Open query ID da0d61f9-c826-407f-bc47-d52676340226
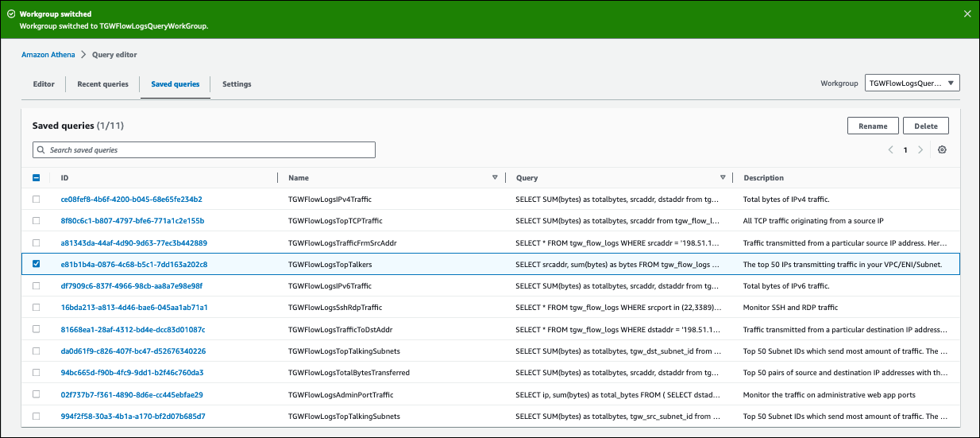The height and width of the screenshot is (438, 980). [x=133, y=351]
